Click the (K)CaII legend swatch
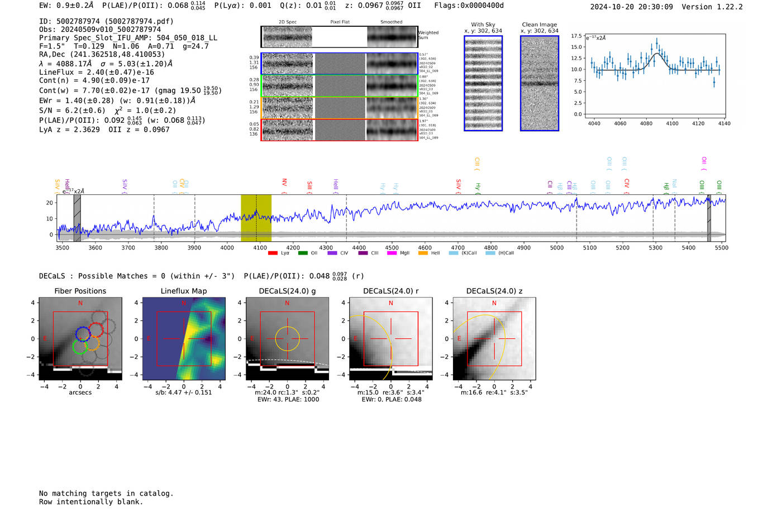The image size is (782, 532). pyautogui.click(x=454, y=253)
